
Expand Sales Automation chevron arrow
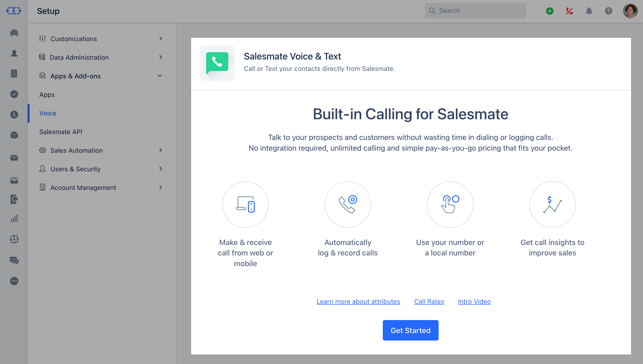coord(160,150)
